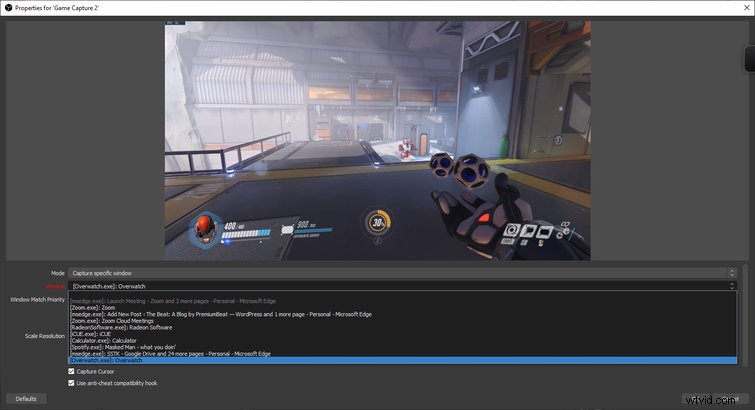Toggle Use anti-cheat compatibility hook checkbox
755x410 pixels.
pyautogui.click(x=71, y=383)
